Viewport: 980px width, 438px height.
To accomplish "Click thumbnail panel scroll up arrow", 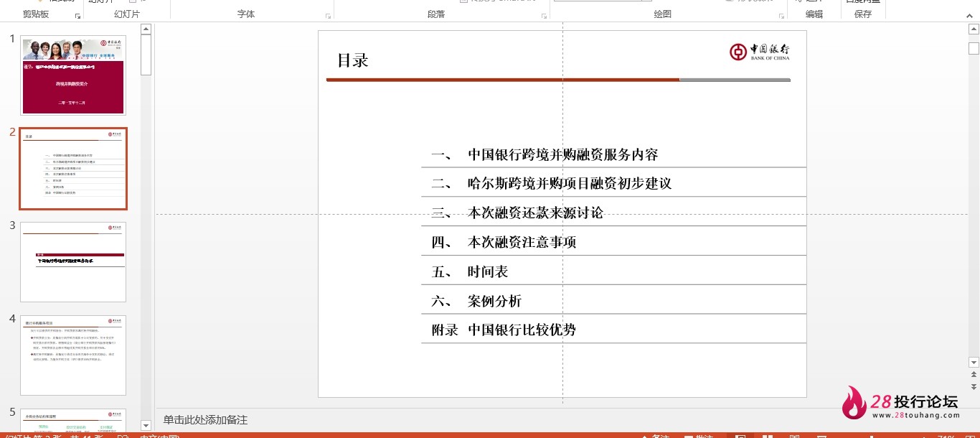I will point(146,29).
